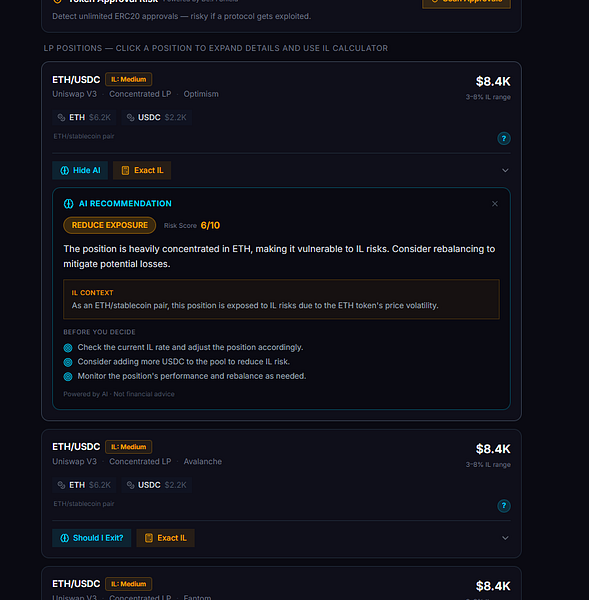The width and height of the screenshot is (589, 600).
Task: Click ETH/USDC title of Fantom position
Action: click(x=76, y=584)
